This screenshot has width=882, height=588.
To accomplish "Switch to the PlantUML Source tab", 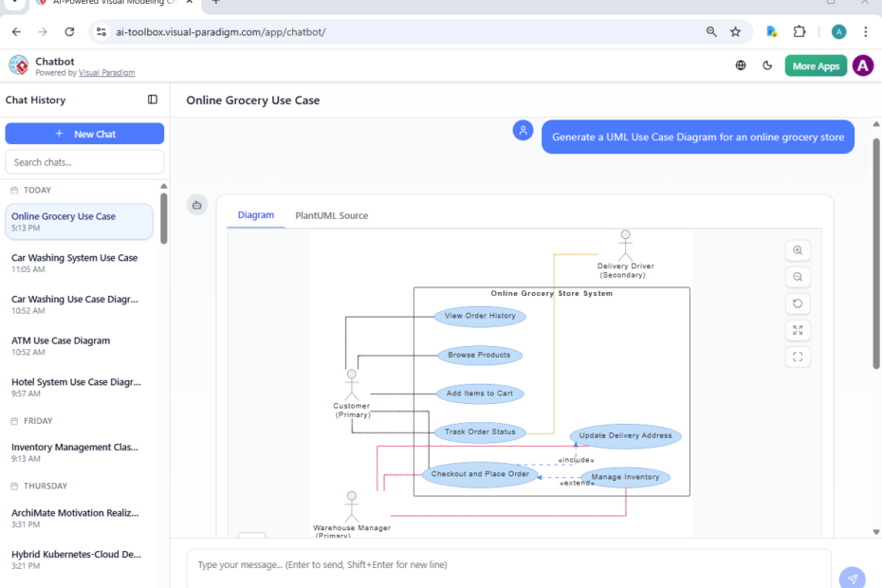I will [x=331, y=215].
